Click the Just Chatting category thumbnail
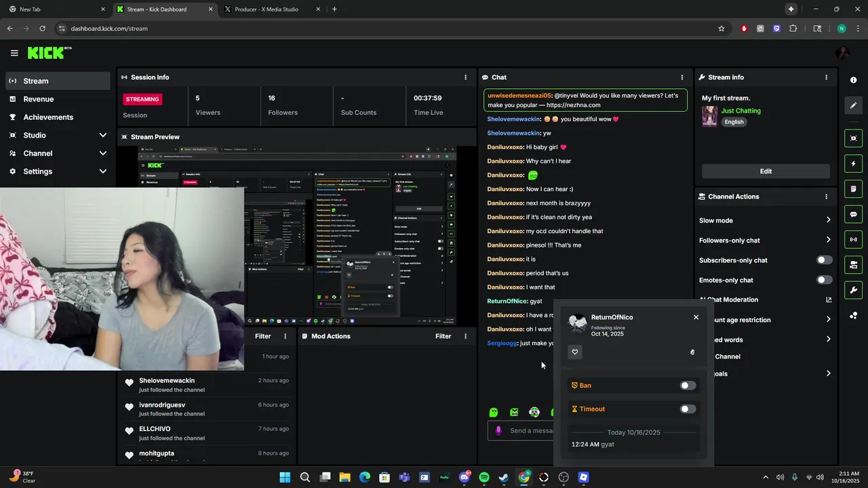 click(709, 116)
